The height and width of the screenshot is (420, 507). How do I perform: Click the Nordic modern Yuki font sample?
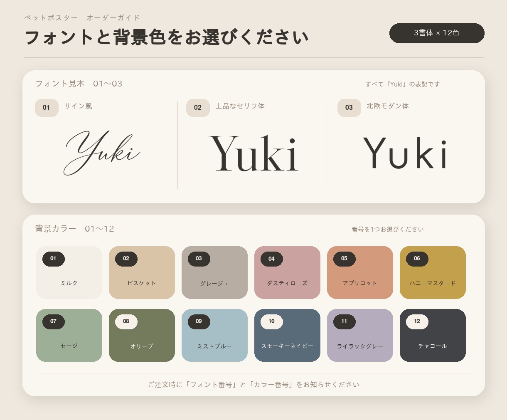[405, 153]
